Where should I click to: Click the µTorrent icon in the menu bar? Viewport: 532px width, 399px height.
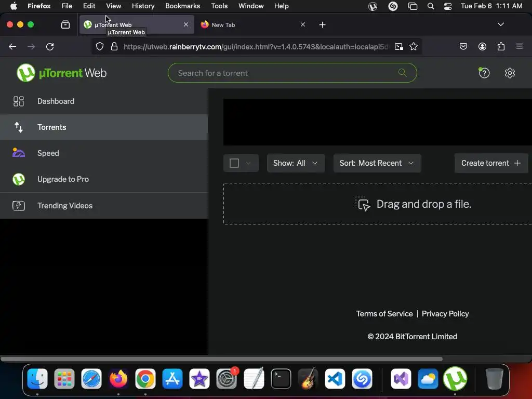tap(373, 6)
